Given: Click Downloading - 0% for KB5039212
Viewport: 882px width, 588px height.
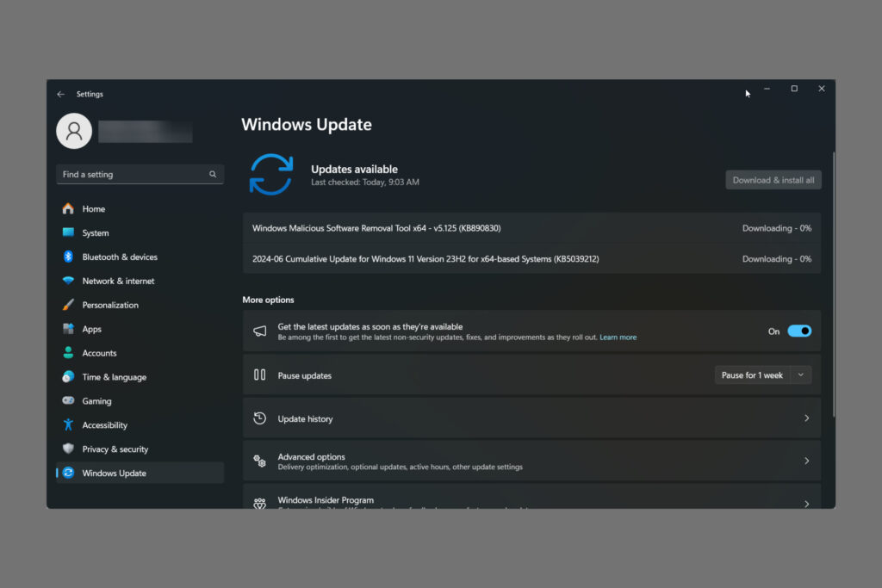Looking at the screenshot, I should pyautogui.click(x=776, y=259).
